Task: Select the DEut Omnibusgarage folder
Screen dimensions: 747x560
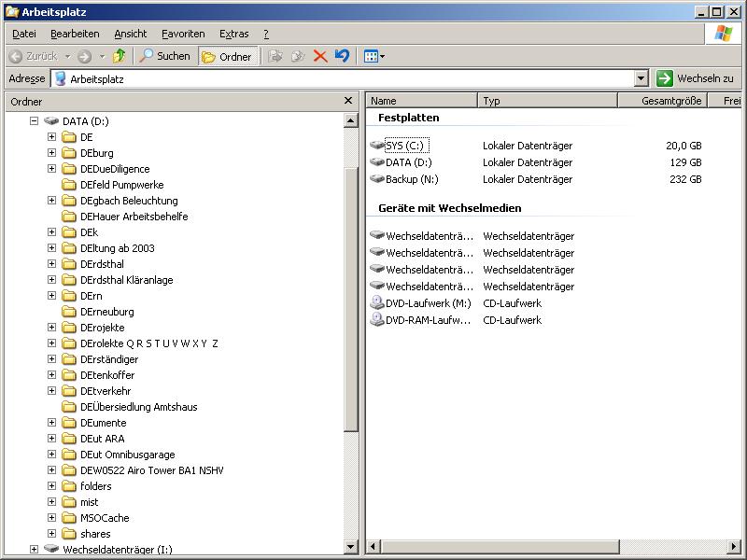Action: point(128,455)
